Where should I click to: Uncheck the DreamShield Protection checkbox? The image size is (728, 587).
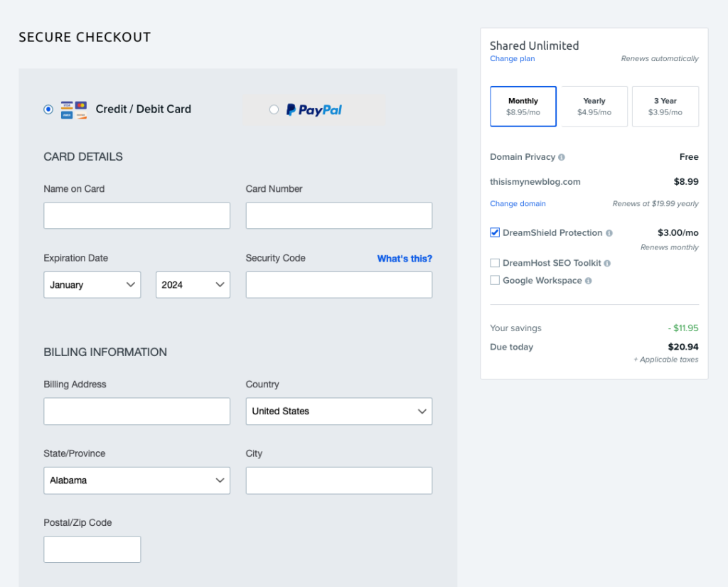(x=495, y=232)
